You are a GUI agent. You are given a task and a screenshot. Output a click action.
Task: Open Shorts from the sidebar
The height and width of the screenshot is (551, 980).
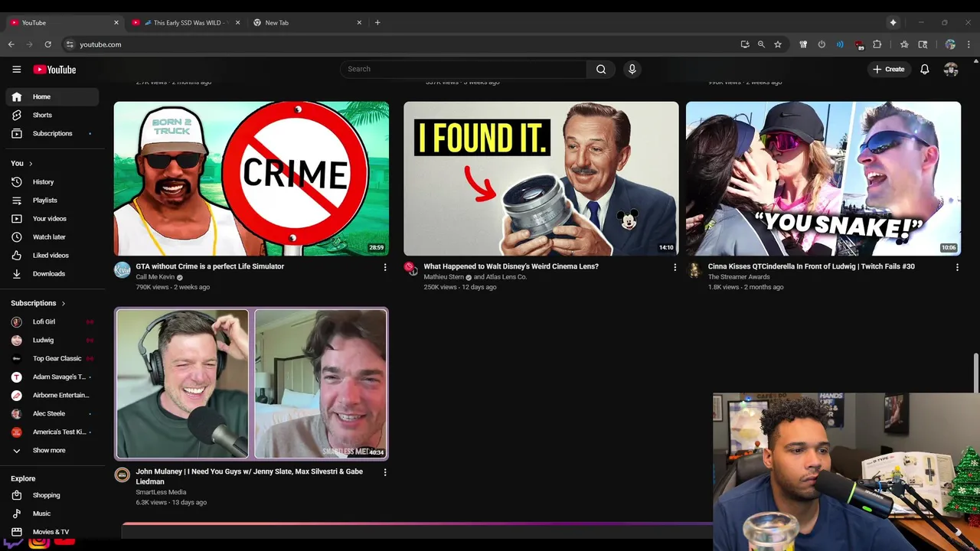click(52, 115)
